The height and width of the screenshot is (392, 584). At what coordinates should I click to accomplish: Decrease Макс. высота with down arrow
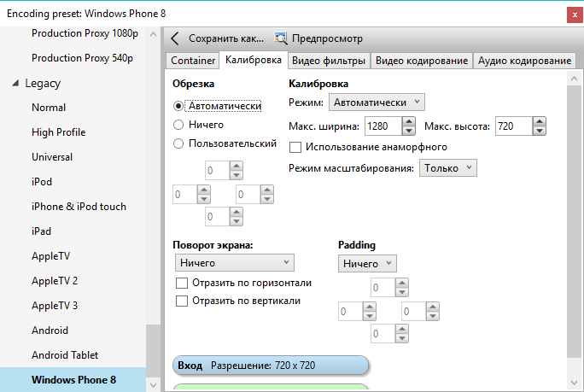pyautogui.click(x=540, y=131)
